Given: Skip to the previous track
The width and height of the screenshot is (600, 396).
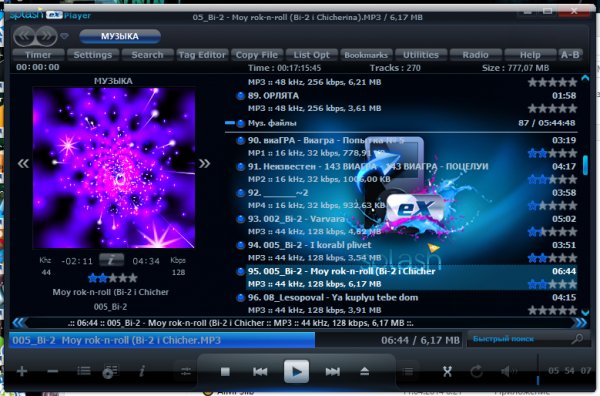Looking at the screenshot, I should (260, 372).
